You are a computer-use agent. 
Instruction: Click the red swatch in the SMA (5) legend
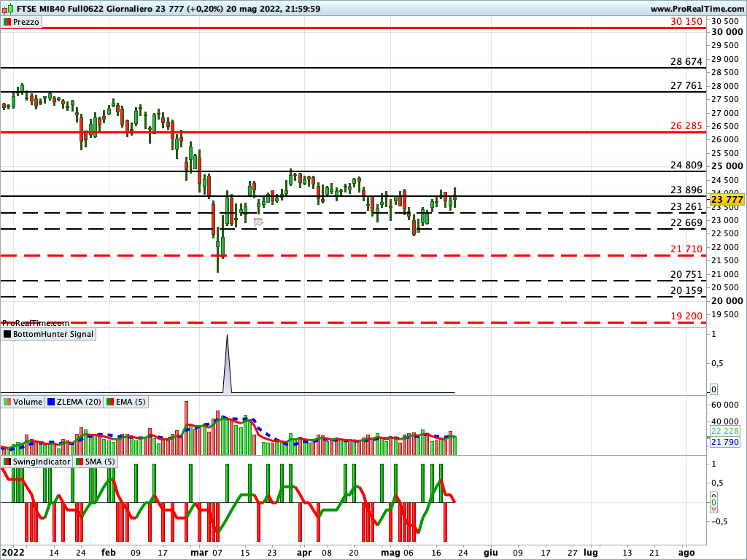tap(82, 461)
